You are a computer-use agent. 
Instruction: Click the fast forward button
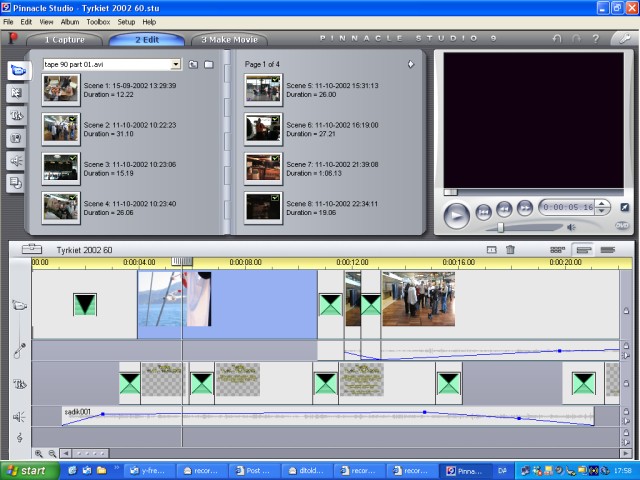(x=525, y=208)
